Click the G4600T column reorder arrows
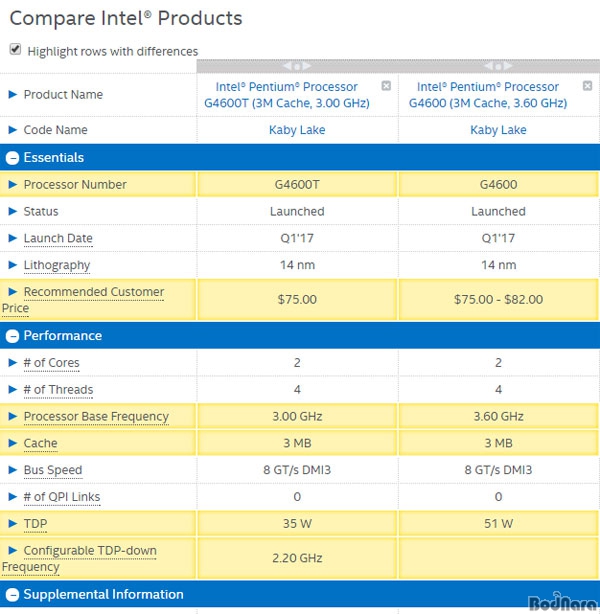600x614 pixels. pyautogui.click(x=297, y=66)
